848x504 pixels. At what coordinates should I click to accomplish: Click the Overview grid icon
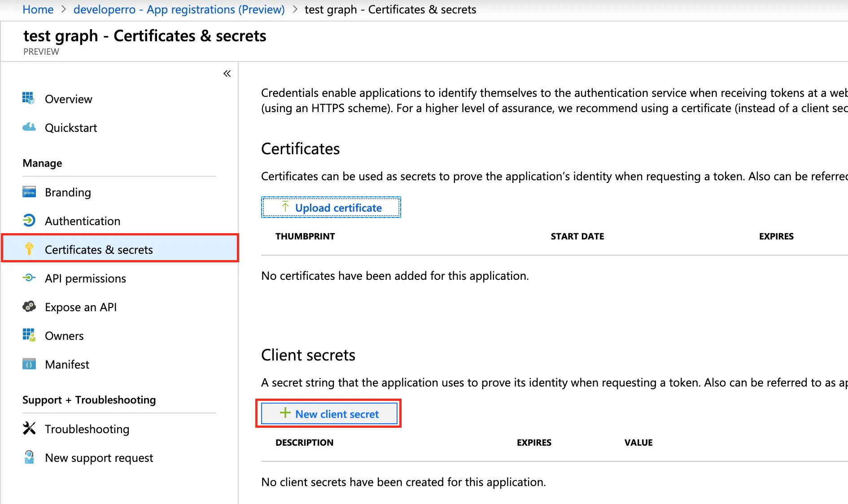tap(29, 98)
